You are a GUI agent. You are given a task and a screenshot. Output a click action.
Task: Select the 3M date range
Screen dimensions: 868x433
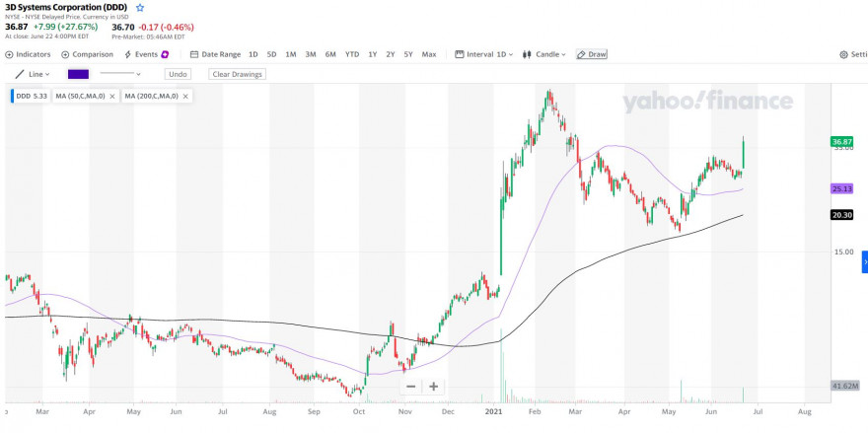[311, 54]
